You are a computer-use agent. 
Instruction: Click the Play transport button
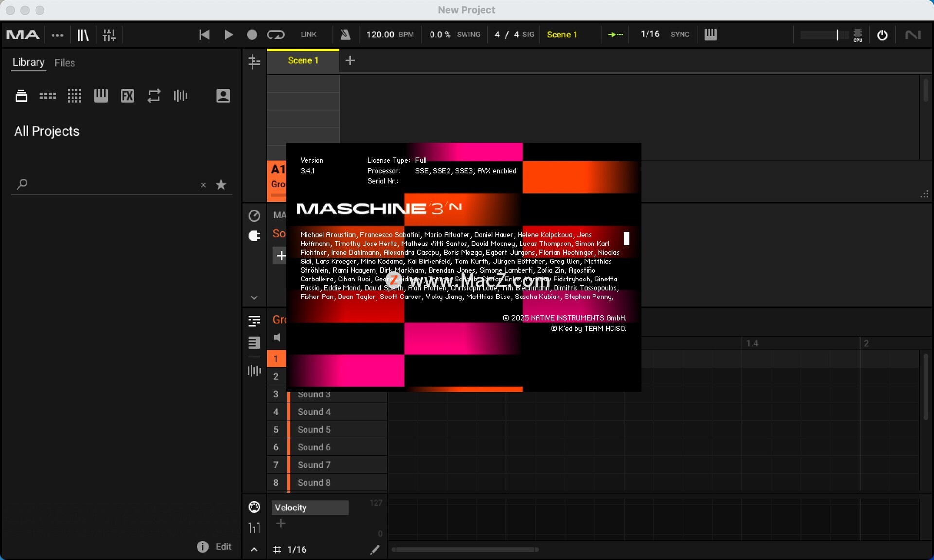pos(228,35)
